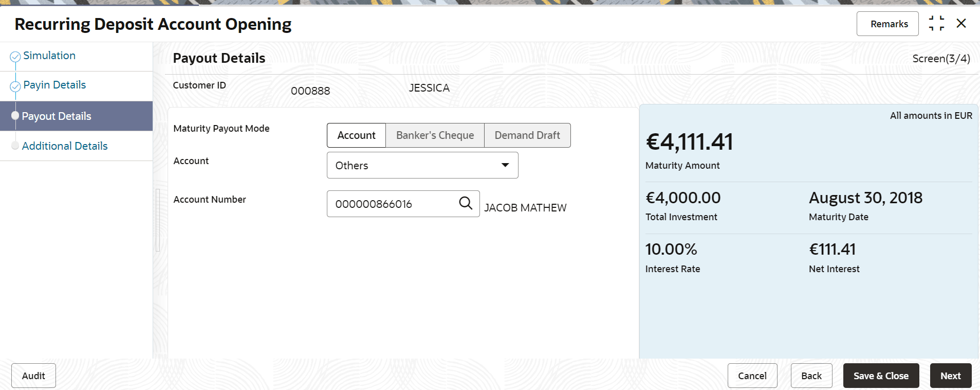Click the Account dropdown arrow
This screenshot has width=980, height=390.
(x=505, y=165)
